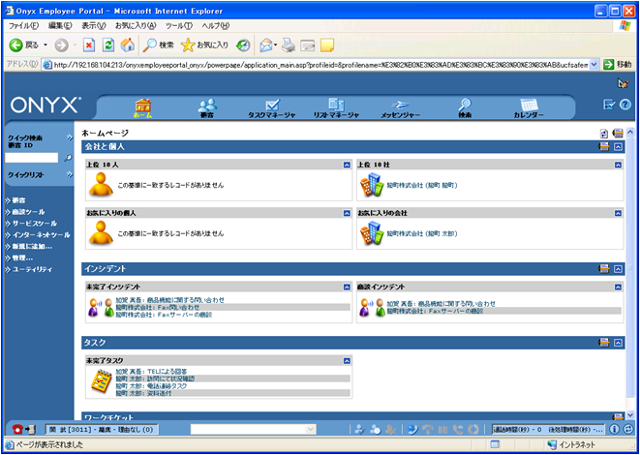Collapse the インシデント section
This screenshot has width=640, height=455.
coord(618,269)
